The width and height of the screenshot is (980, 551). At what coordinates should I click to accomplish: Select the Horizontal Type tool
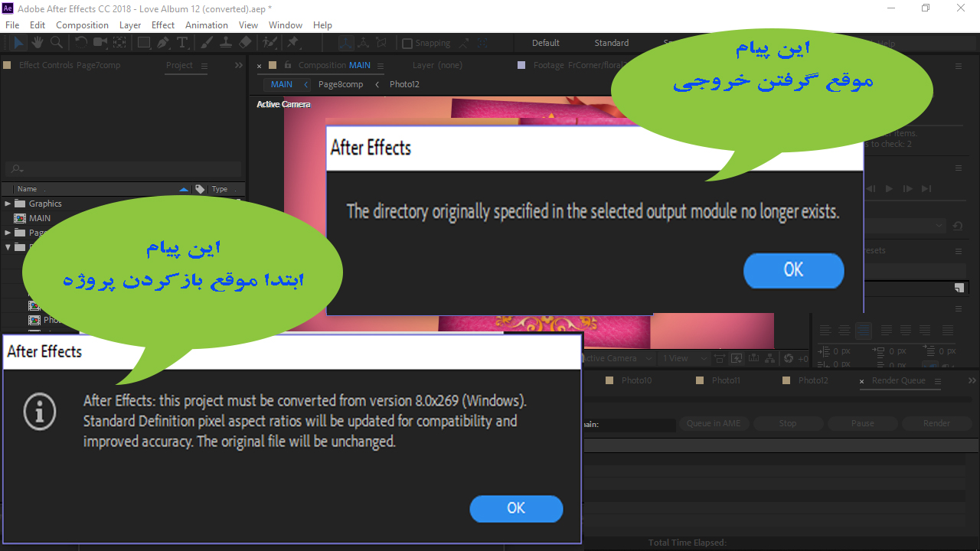click(182, 43)
